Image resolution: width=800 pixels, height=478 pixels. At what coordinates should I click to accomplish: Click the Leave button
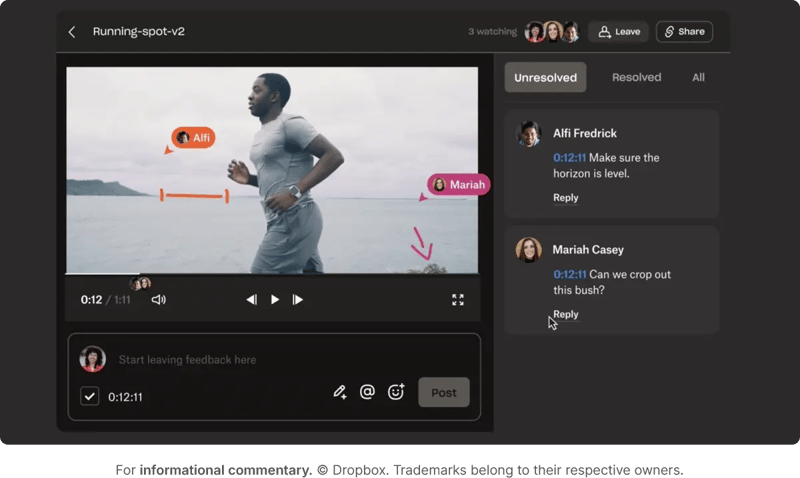[618, 32]
